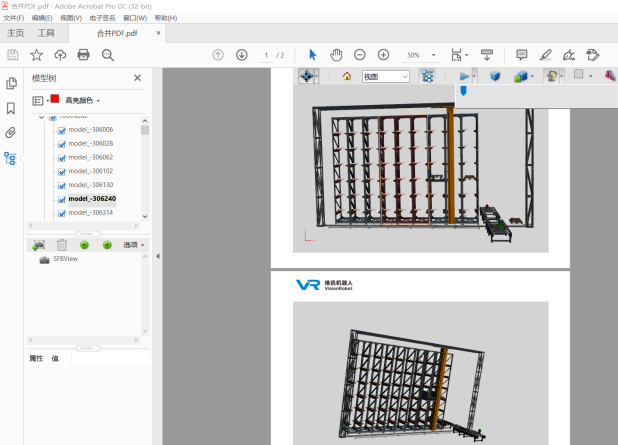Print the document
The image size is (618, 445).
coord(84,55)
